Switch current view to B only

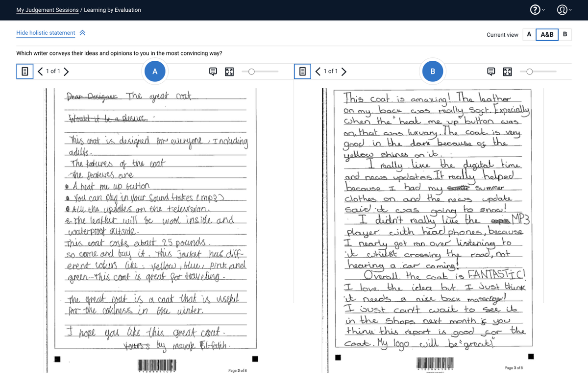tap(564, 34)
